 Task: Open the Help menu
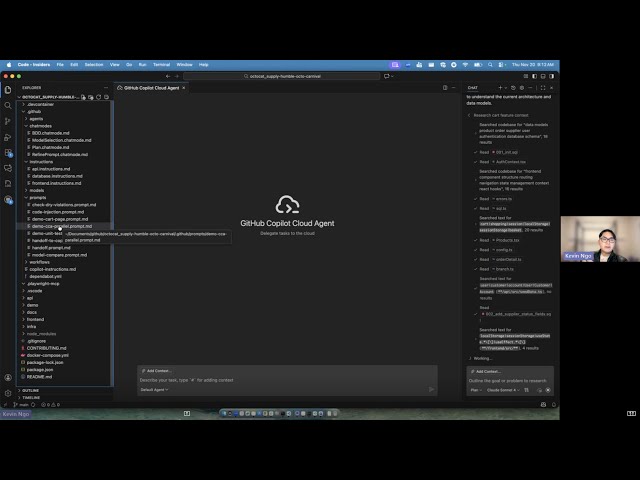(x=203, y=65)
